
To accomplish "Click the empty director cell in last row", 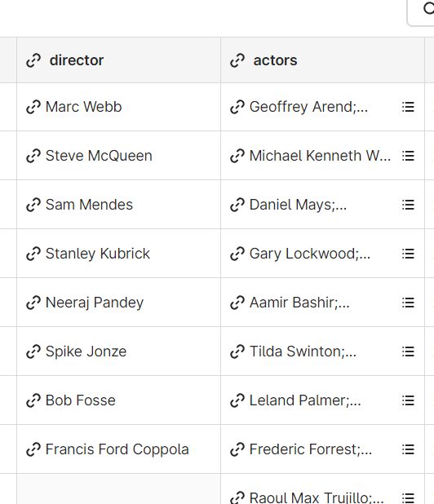I will 118,489.
